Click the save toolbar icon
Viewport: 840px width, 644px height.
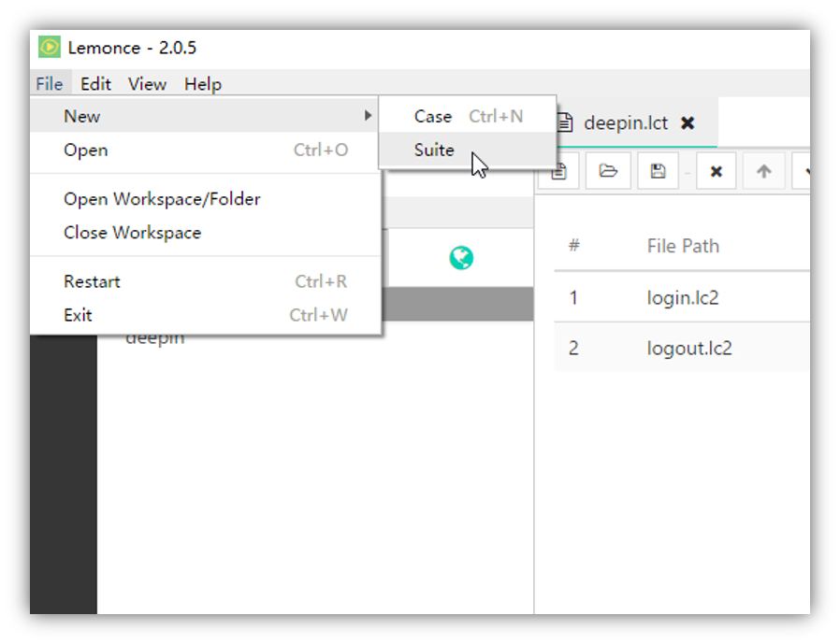658,171
